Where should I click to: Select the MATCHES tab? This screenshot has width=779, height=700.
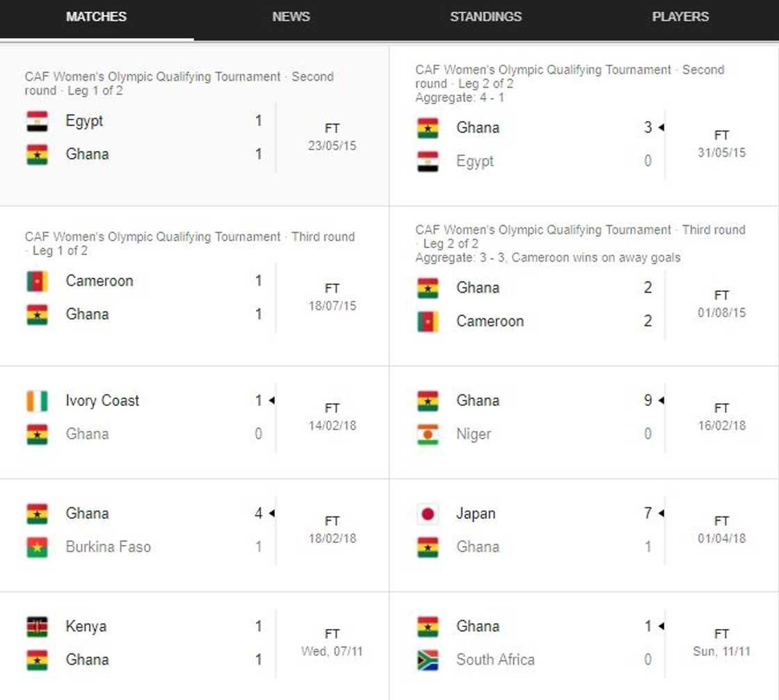point(95,17)
